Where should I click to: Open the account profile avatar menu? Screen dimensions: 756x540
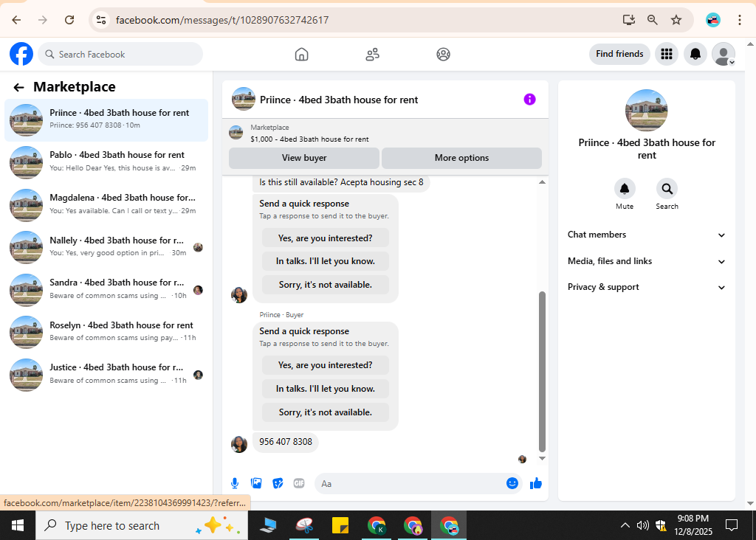coord(724,54)
